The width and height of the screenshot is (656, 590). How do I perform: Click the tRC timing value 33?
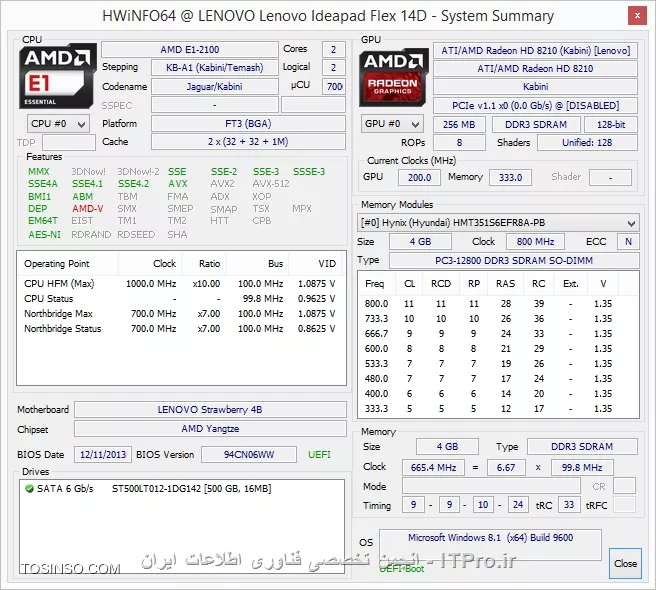pyautogui.click(x=569, y=505)
